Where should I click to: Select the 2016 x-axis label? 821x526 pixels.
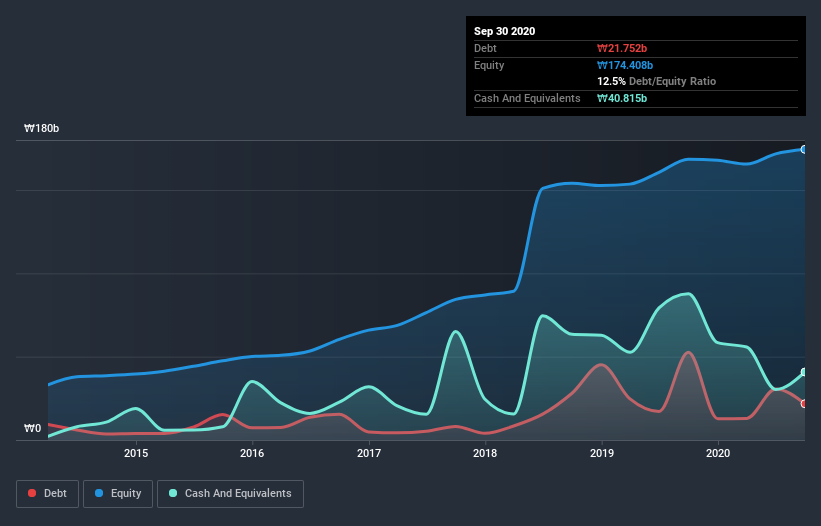(252, 453)
